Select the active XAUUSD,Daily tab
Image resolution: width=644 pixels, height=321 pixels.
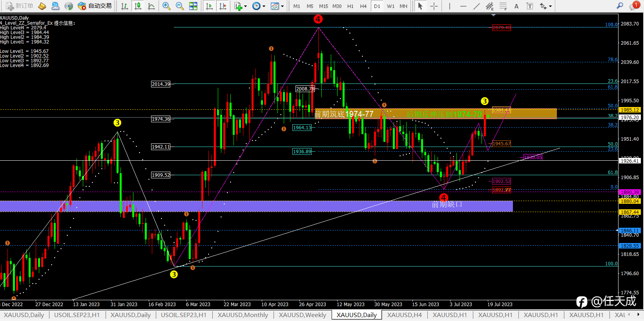click(x=357, y=315)
